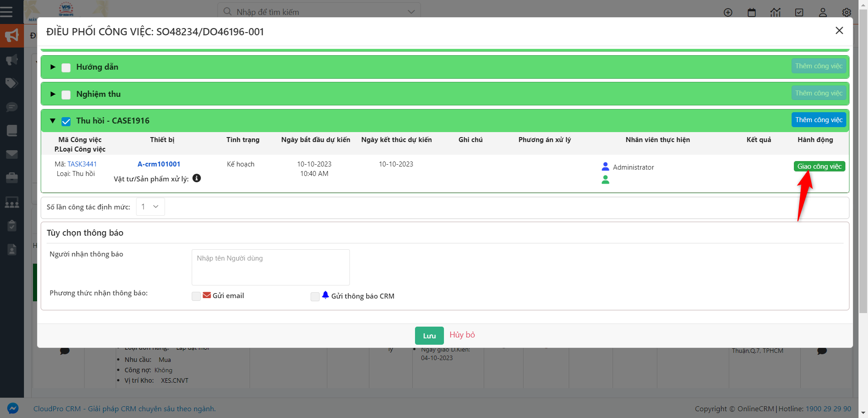
Task: Click the Tùy chọn thông báo heading
Action: (x=85, y=233)
